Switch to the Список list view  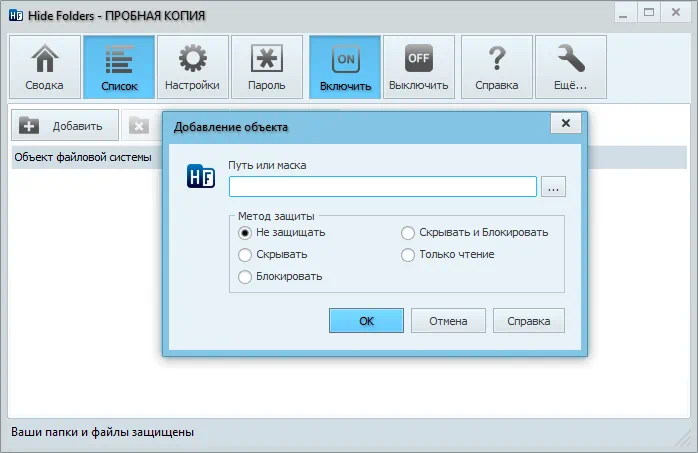(x=119, y=67)
